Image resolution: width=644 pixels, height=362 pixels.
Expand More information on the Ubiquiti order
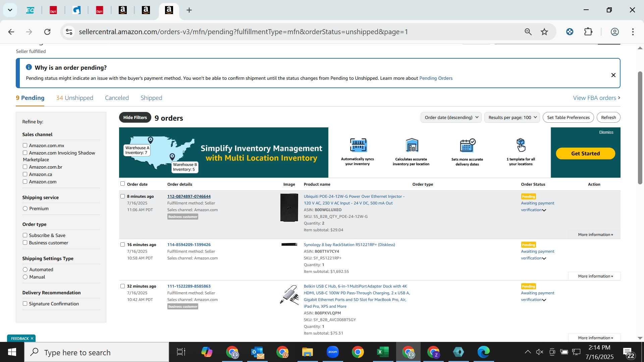[x=595, y=235]
